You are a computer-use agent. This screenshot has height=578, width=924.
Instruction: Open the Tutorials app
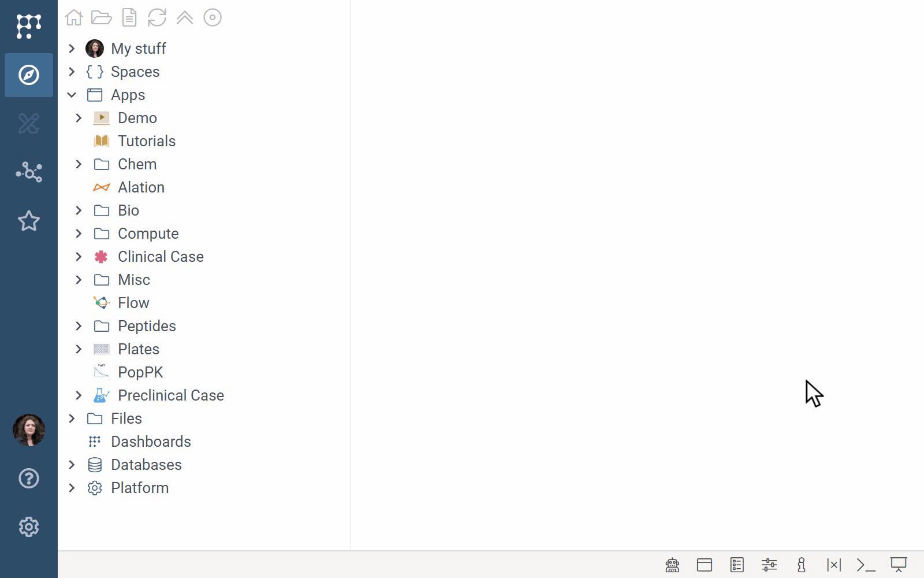tap(147, 141)
